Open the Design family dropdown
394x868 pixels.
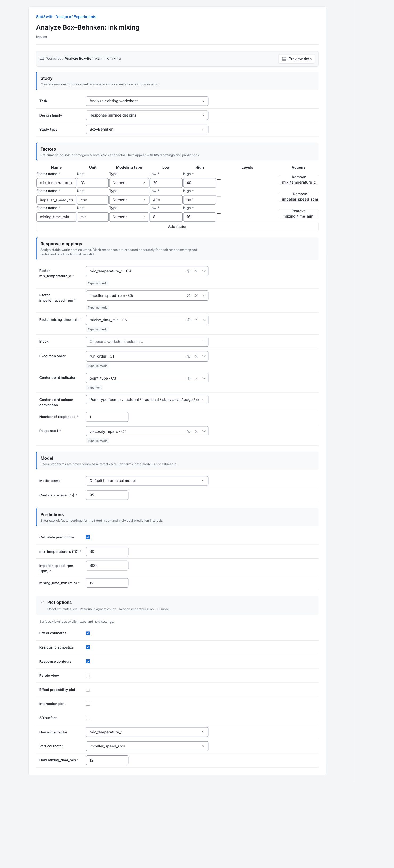click(147, 115)
